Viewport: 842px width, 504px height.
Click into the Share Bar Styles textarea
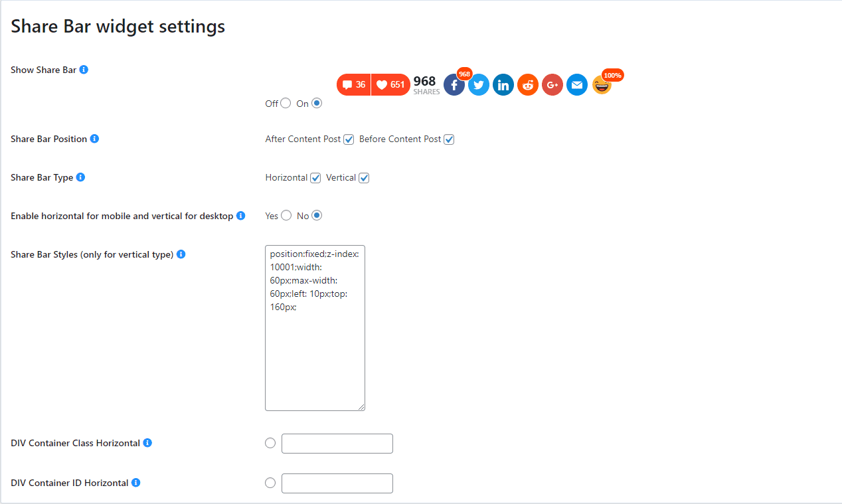tap(315, 328)
